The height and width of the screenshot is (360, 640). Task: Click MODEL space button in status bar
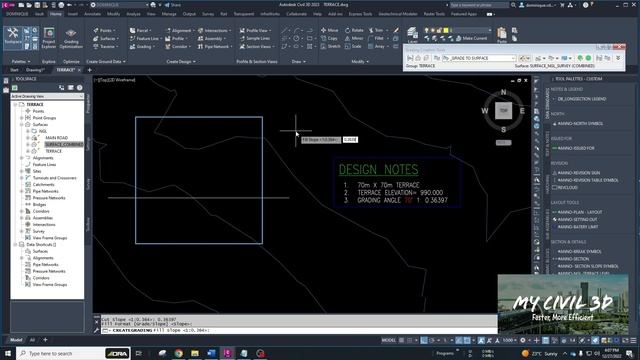pos(389,340)
